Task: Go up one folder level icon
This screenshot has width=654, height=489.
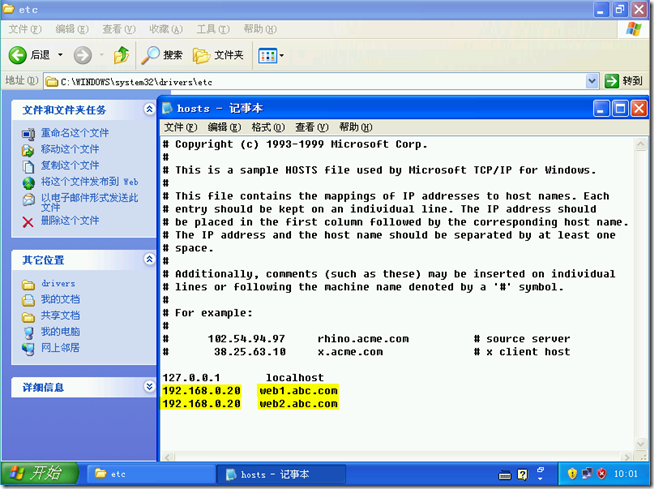Action: click(x=121, y=55)
